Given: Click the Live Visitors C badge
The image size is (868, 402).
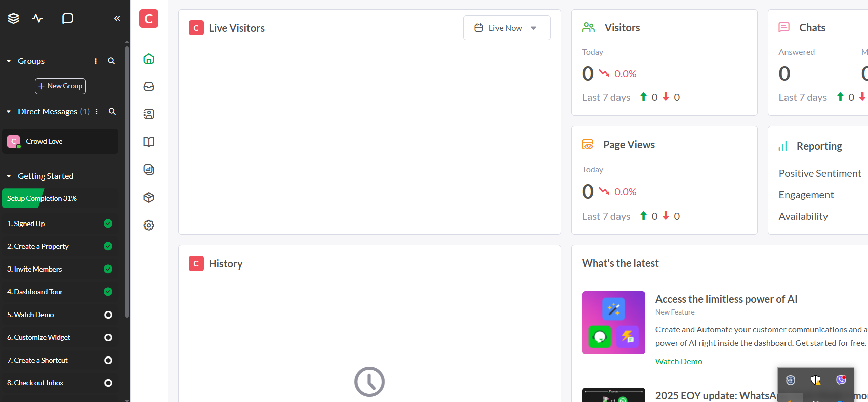Looking at the screenshot, I should coord(196,28).
